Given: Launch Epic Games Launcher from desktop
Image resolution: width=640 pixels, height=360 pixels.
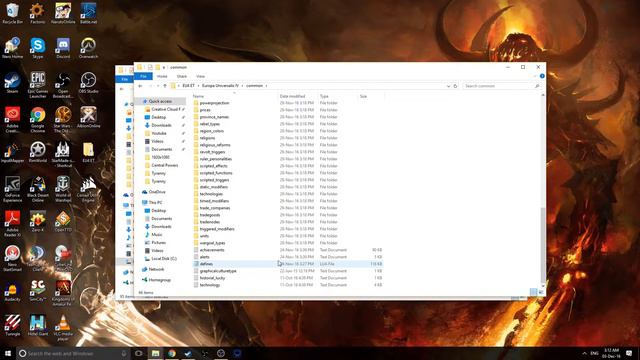Looking at the screenshot, I should point(38,85).
